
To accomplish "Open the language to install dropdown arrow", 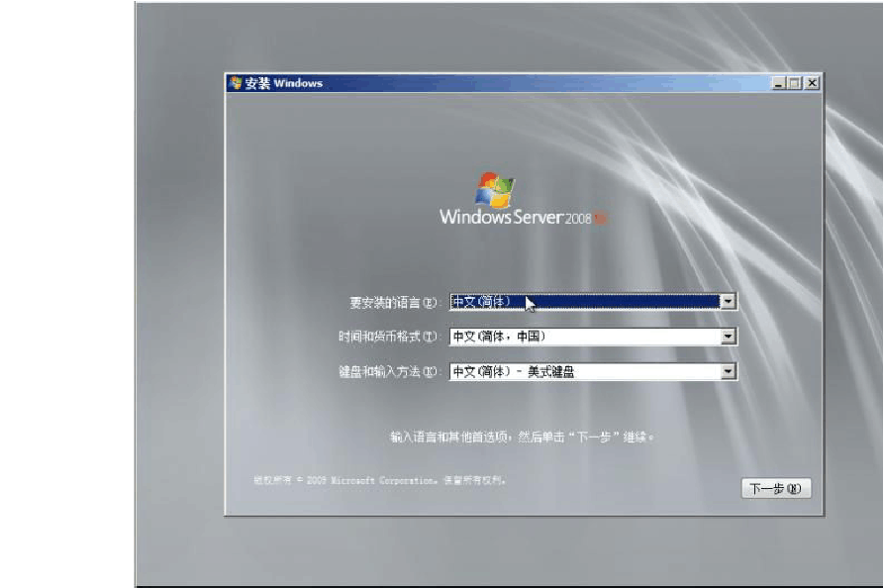I will click(x=728, y=302).
